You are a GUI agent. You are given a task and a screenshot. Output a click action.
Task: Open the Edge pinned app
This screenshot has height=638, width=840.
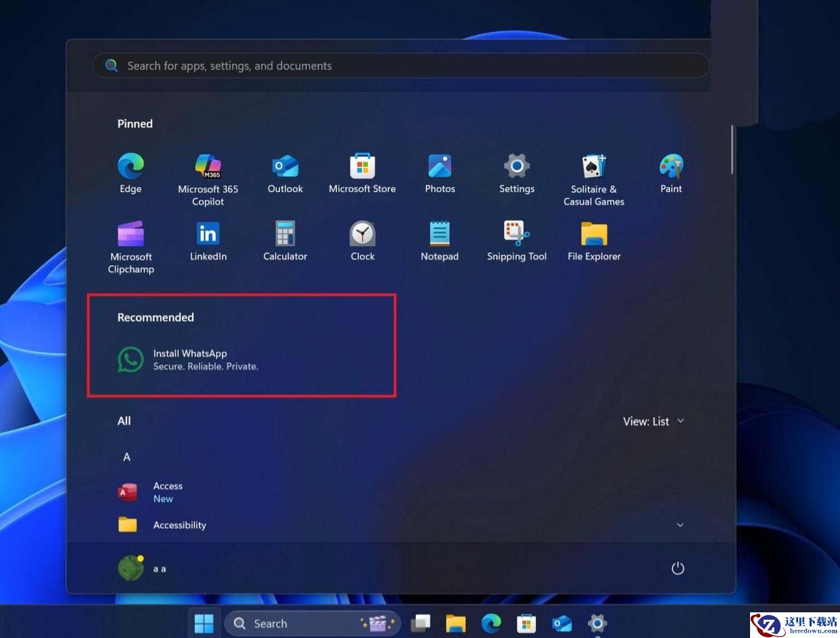pos(131,174)
